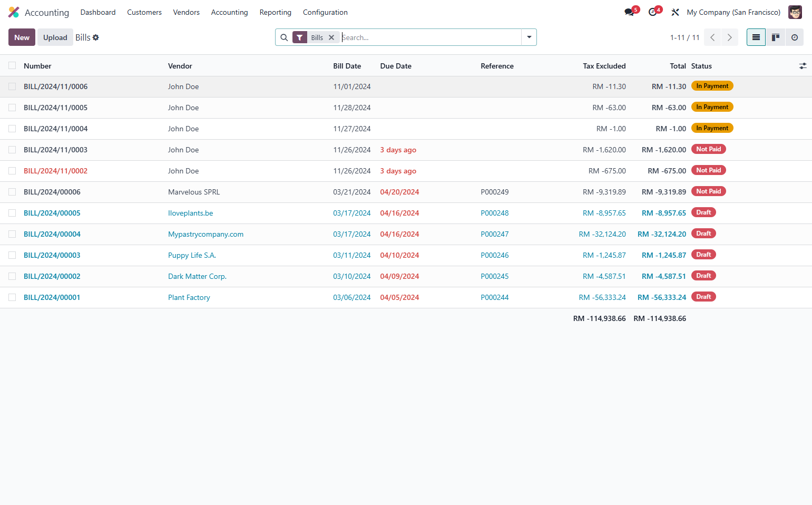
Task: Open the discuss conversations icon
Action: point(629,12)
